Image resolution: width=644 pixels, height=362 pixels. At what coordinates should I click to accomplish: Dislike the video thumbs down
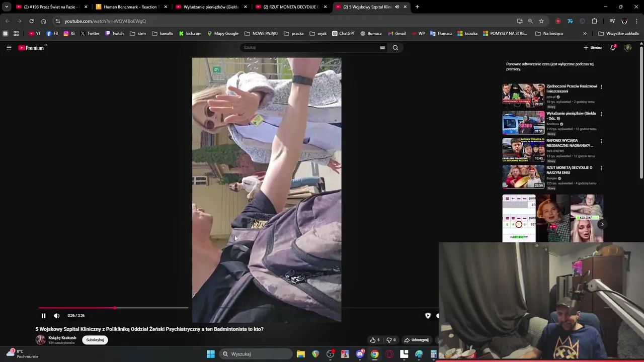[x=391, y=340]
